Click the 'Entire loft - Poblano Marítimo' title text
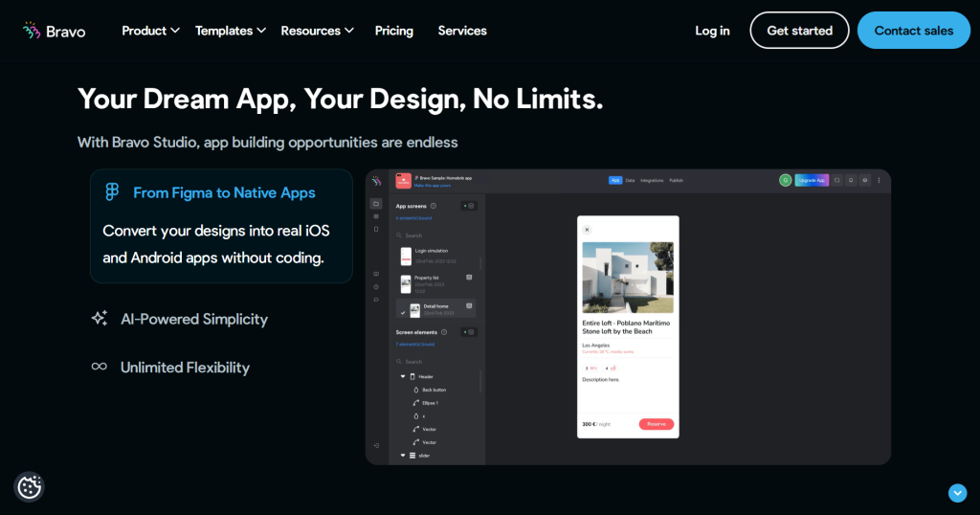 click(x=626, y=324)
